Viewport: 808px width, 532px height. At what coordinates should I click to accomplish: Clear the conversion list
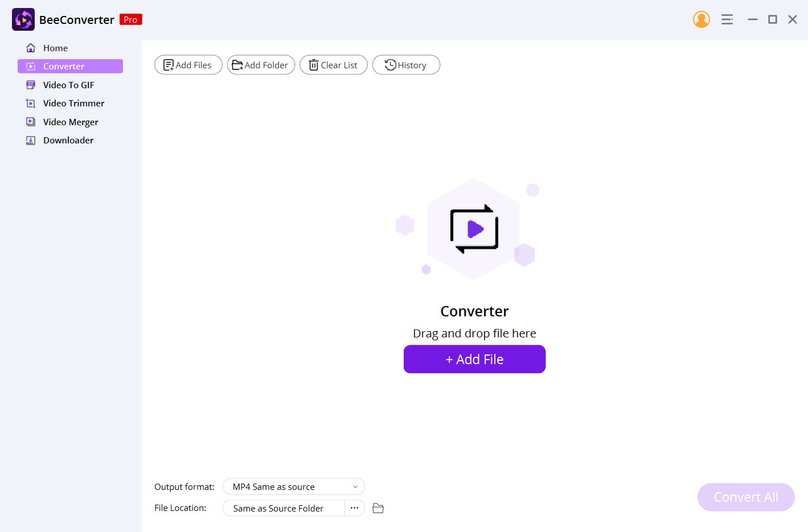tap(333, 64)
